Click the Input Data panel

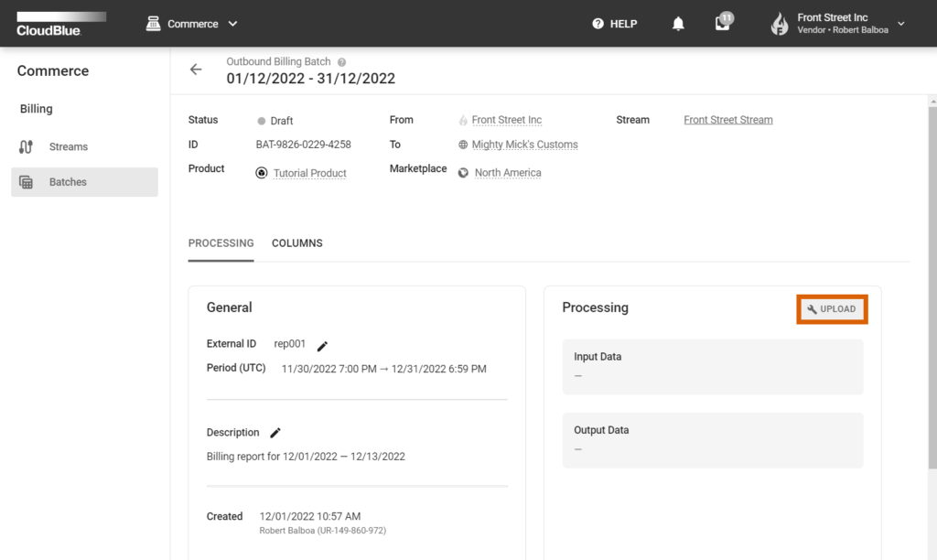click(x=712, y=367)
